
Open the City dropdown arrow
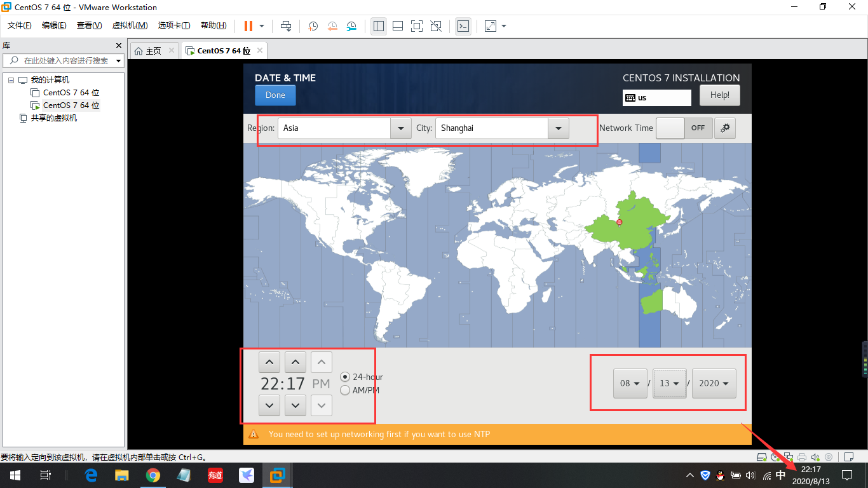point(558,128)
